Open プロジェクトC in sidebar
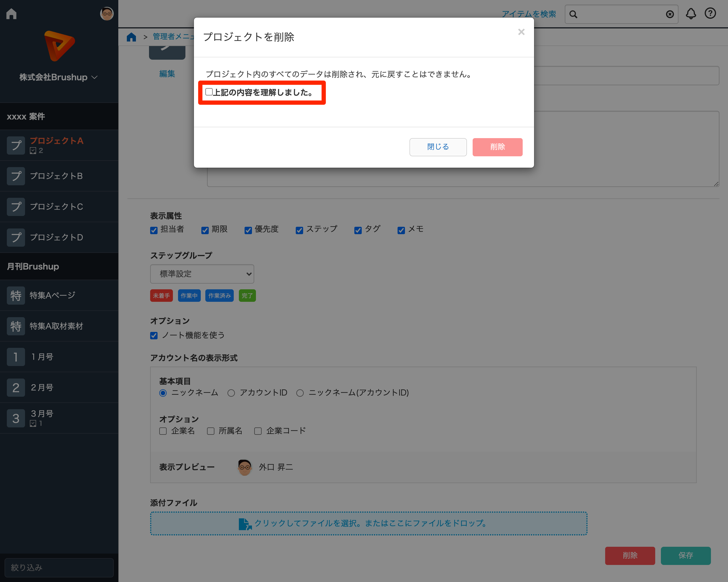The image size is (728, 582). (x=59, y=207)
